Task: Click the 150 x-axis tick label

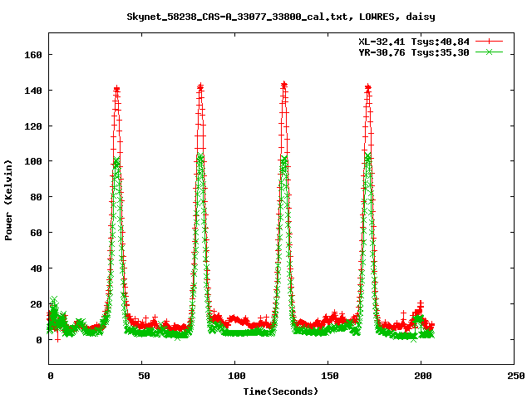Action: (330, 376)
